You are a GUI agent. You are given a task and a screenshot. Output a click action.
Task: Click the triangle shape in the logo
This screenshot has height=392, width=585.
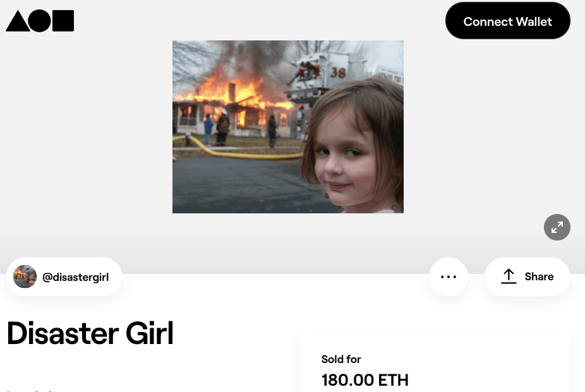(x=18, y=21)
